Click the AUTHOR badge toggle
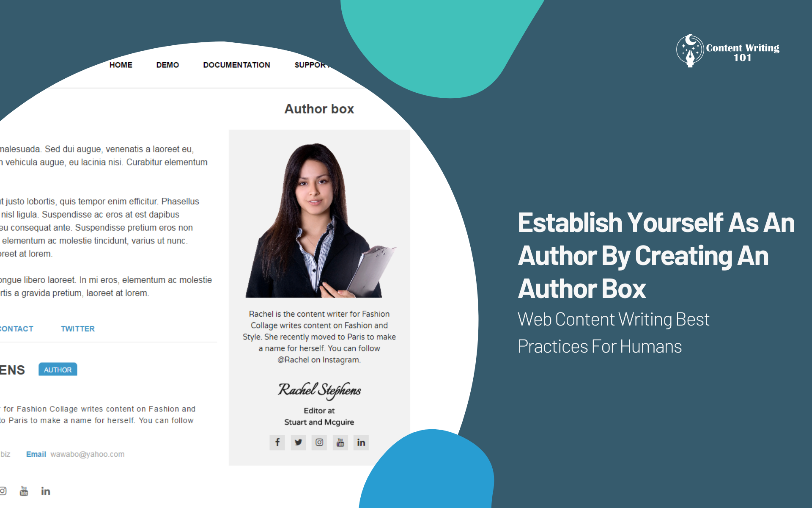This screenshot has width=812, height=508. coord(57,369)
